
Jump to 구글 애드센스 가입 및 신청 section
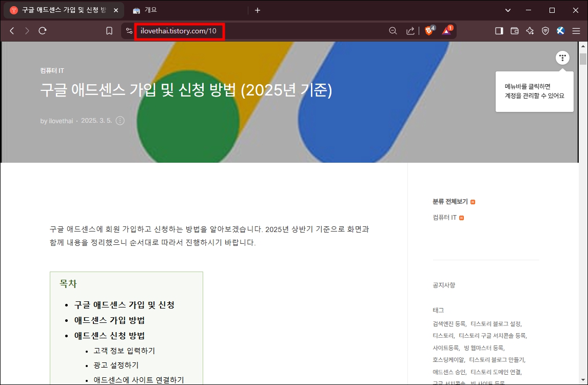(x=124, y=305)
